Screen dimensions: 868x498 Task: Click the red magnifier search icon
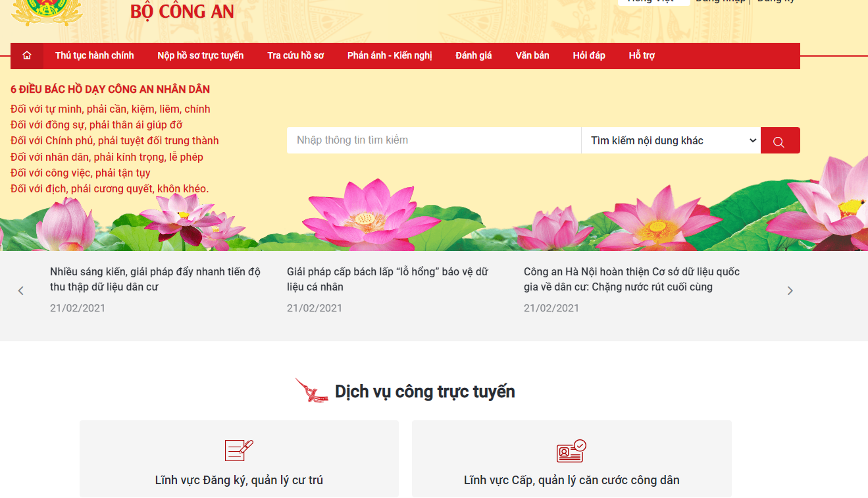point(780,140)
